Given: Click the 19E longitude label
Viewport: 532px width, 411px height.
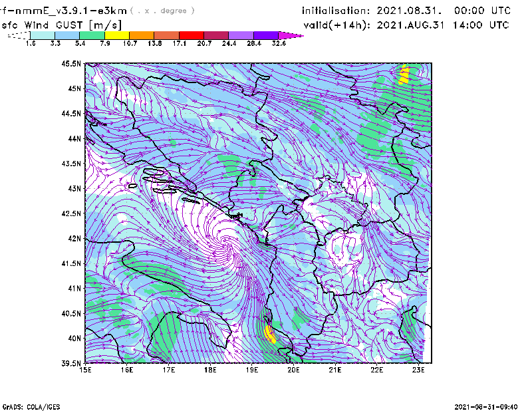Looking at the screenshot, I should pyautogui.click(x=252, y=370).
